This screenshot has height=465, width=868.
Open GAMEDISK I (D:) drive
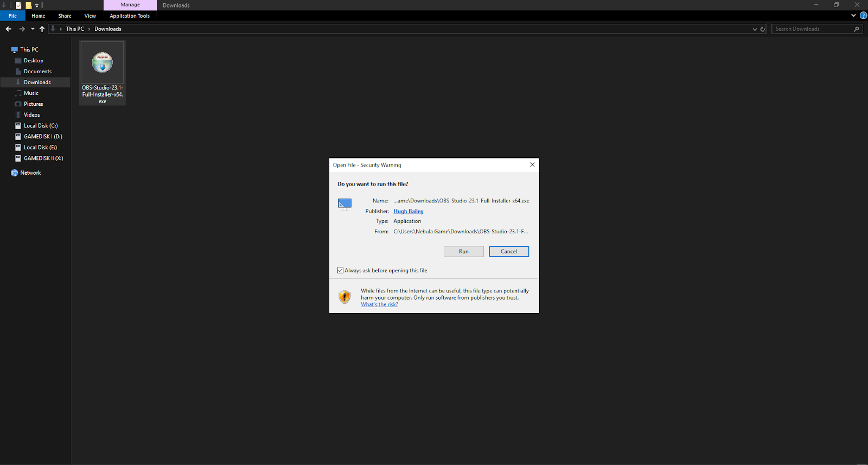(x=43, y=137)
